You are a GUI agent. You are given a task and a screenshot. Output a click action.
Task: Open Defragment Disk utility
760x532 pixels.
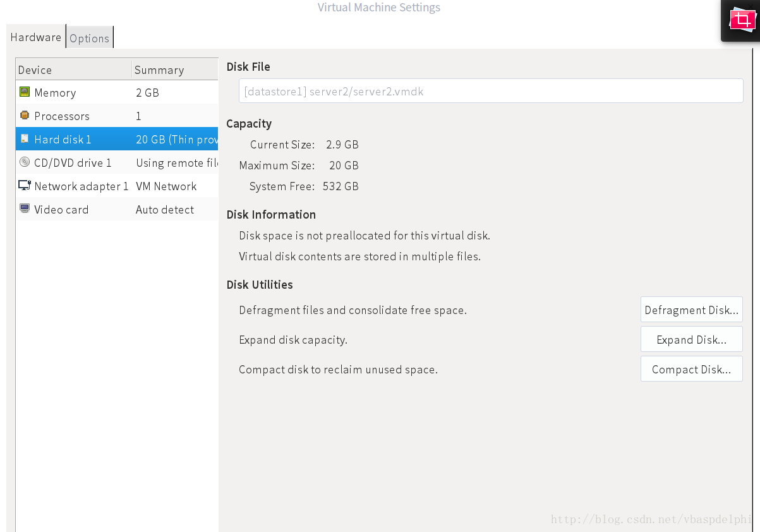[692, 310]
